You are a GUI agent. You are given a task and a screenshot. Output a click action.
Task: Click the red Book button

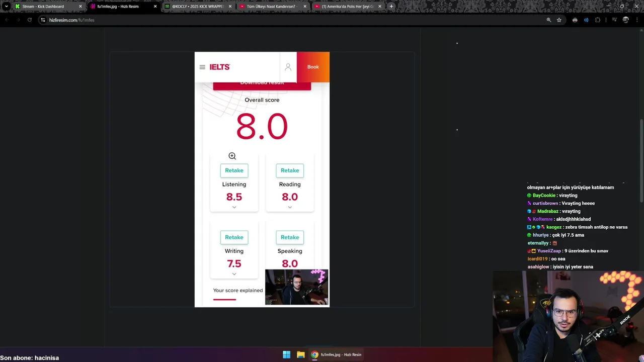[x=313, y=67]
